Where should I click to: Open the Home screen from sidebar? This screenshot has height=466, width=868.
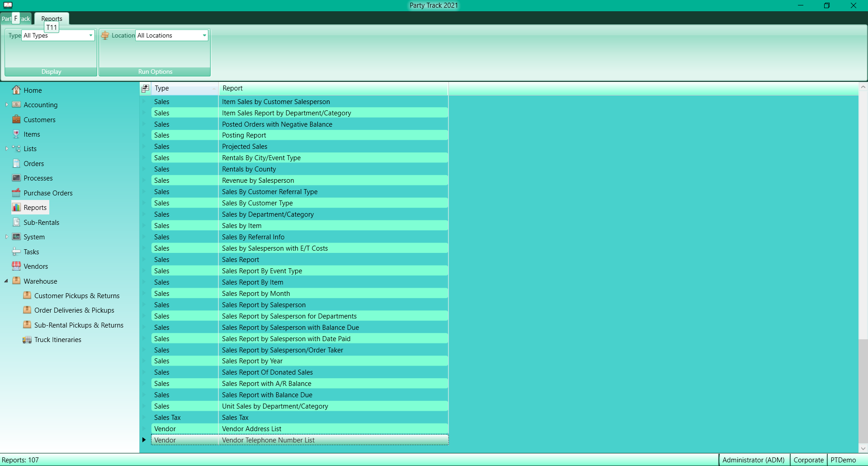click(x=32, y=90)
